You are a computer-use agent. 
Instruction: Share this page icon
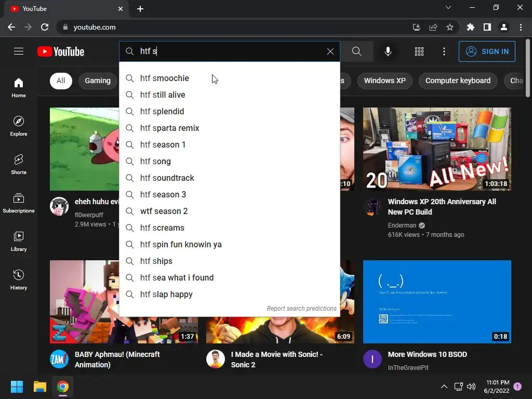tap(433, 27)
